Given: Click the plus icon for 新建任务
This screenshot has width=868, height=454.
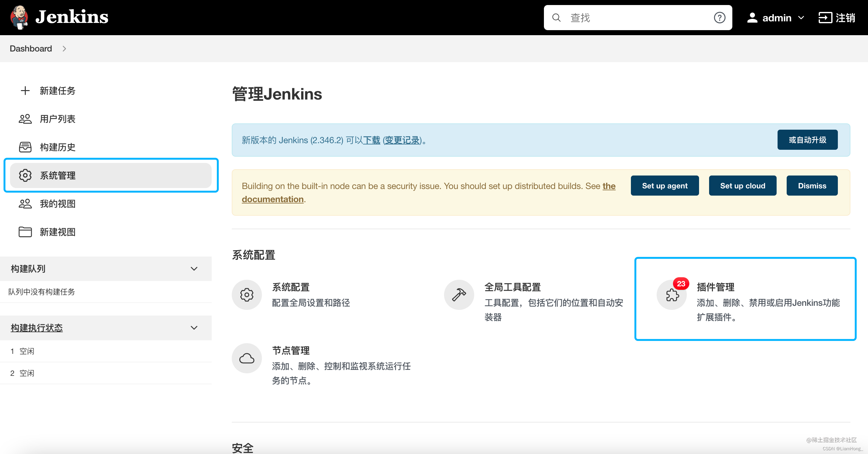Looking at the screenshot, I should coord(25,91).
